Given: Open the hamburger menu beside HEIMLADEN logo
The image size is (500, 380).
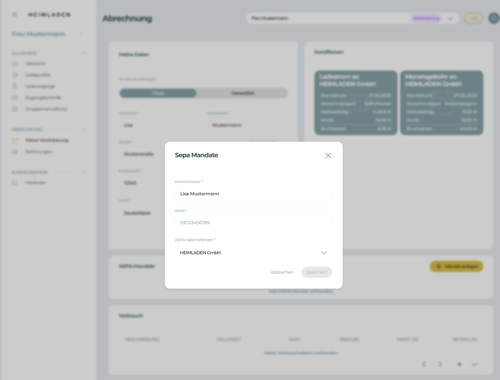Looking at the screenshot, I should 14,15.
